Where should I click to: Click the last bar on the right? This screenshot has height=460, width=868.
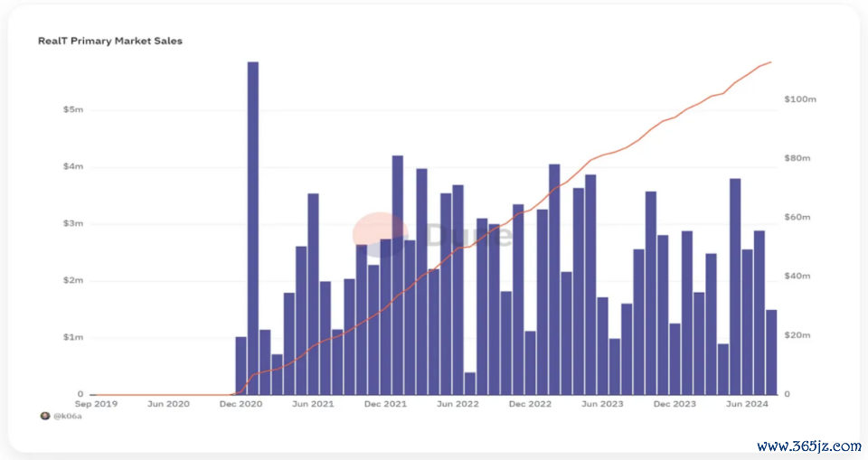tap(771, 352)
